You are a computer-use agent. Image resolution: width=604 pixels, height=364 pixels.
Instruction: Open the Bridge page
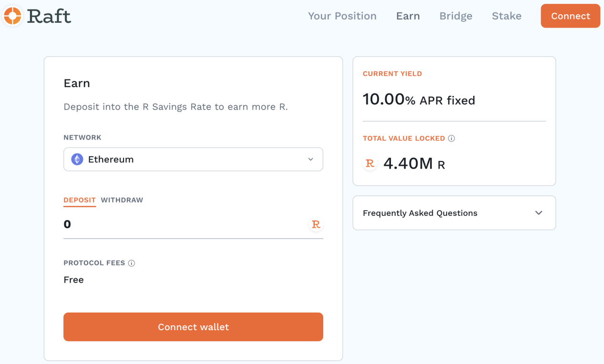point(455,16)
